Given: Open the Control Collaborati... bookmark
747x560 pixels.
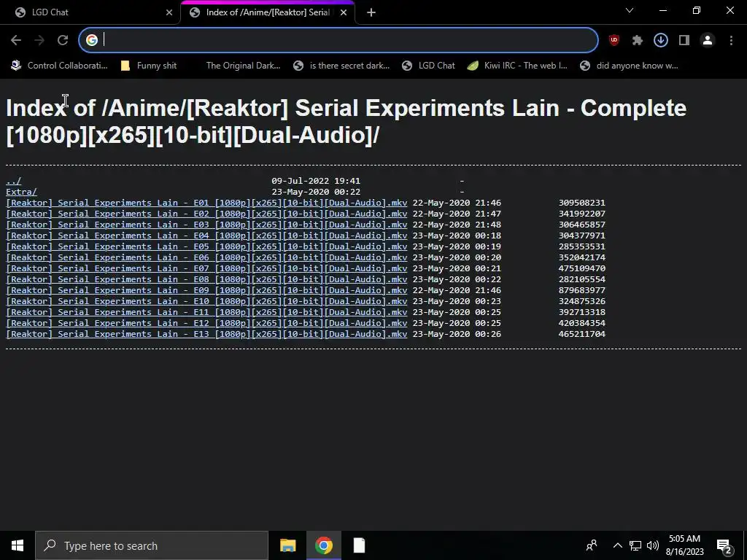Looking at the screenshot, I should (x=59, y=66).
